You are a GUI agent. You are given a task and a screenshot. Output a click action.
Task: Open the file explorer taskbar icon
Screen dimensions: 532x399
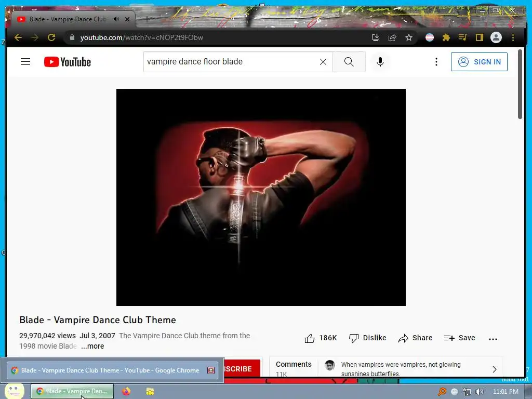point(150,391)
